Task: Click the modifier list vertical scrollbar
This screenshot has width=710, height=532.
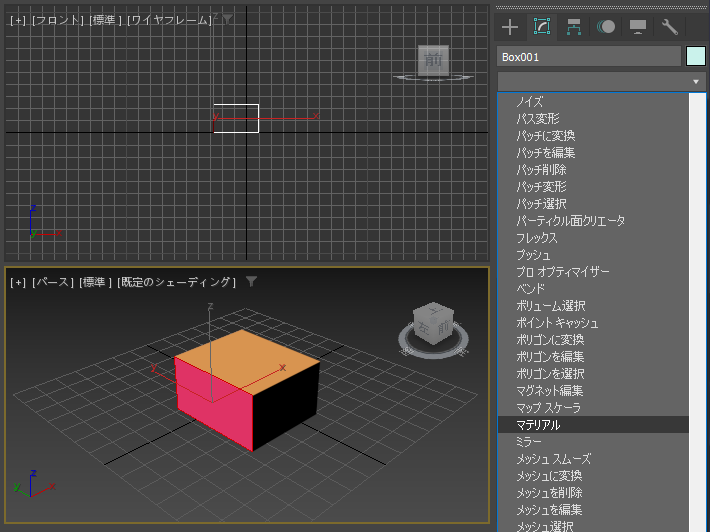Action: pyautogui.click(x=697, y=312)
